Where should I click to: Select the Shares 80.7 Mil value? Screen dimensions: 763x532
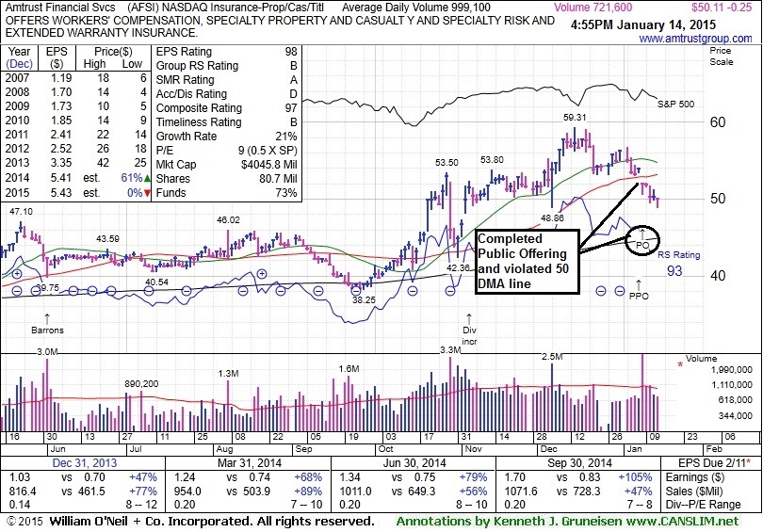pyautogui.click(x=278, y=179)
